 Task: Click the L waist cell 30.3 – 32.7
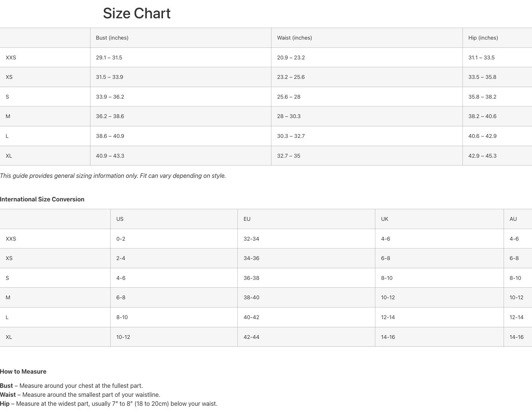(290, 136)
